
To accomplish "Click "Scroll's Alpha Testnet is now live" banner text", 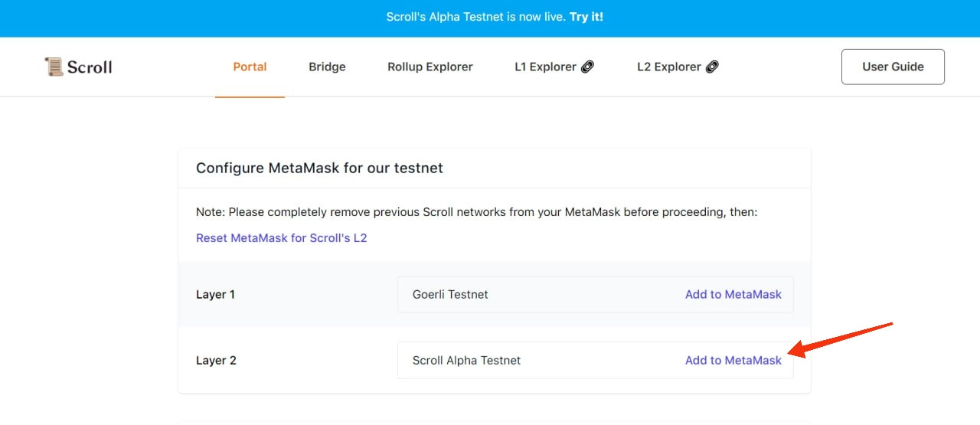I will 476,16.
